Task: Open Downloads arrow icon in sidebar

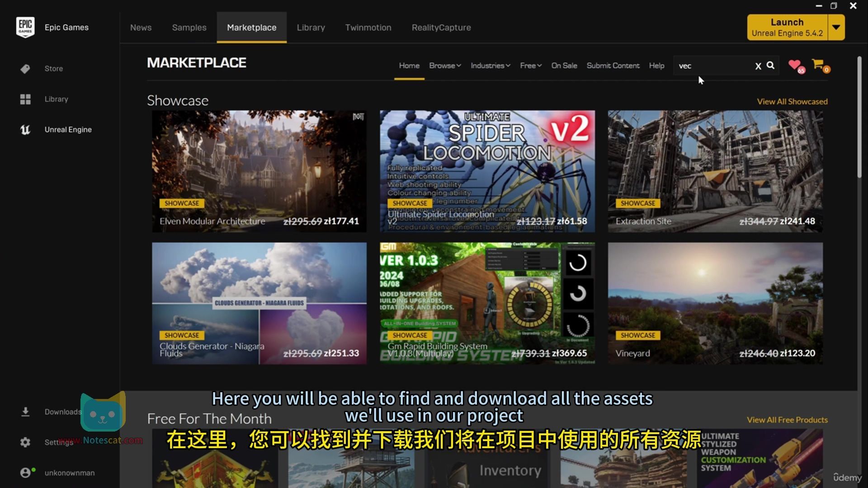Action: click(x=25, y=412)
